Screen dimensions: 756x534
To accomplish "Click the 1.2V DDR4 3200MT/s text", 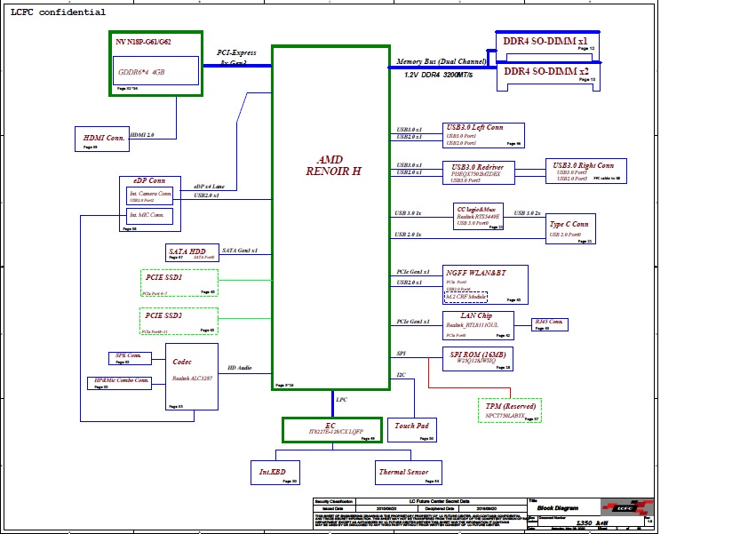I will pyautogui.click(x=438, y=75).
